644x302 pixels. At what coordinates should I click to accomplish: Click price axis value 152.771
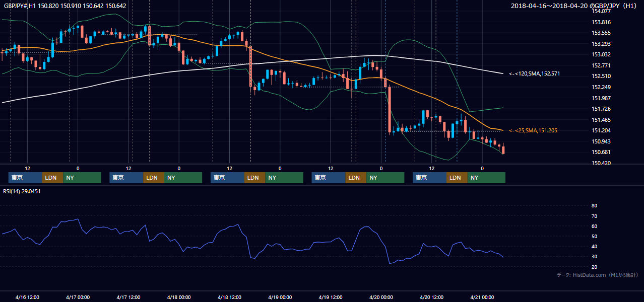[x=602, y=65]
